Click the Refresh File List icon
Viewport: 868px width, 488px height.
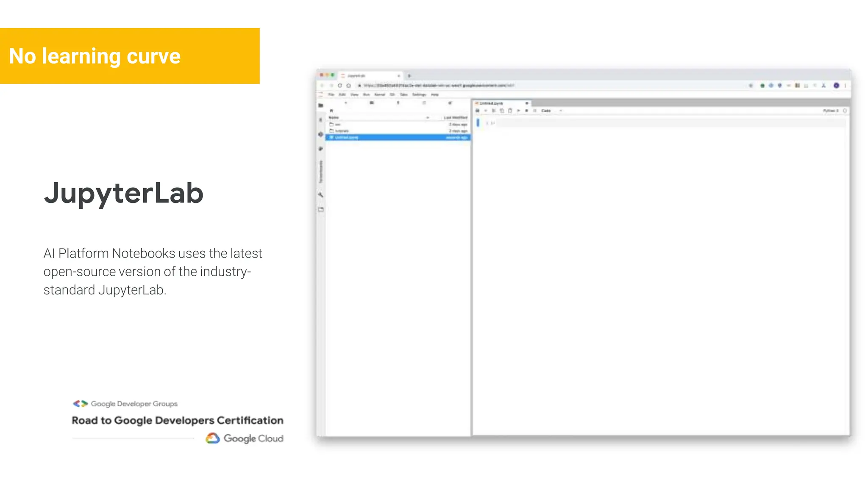tap(424, 103)
